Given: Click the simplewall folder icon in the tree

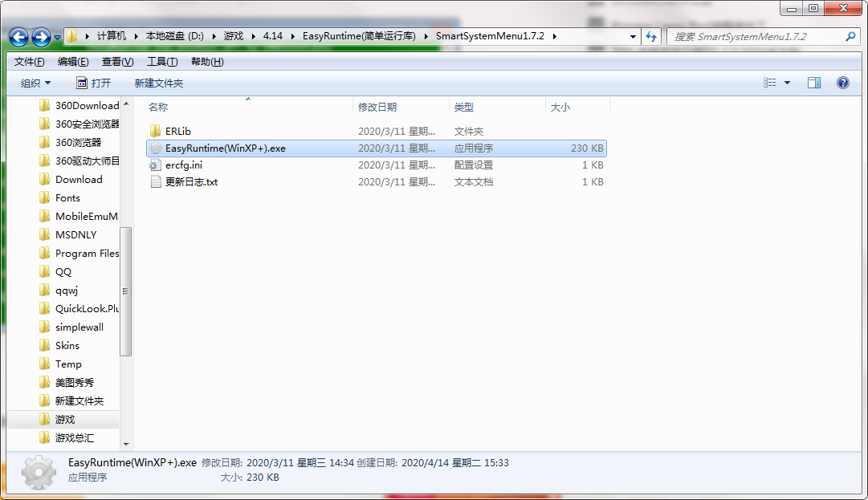Looking at the screenshot, I should (x=45, y=327).
